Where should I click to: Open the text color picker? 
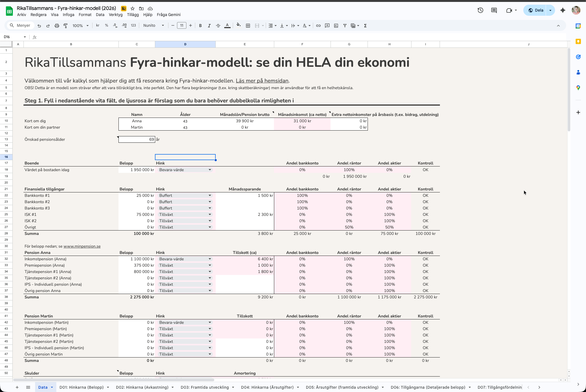point(227,26)
